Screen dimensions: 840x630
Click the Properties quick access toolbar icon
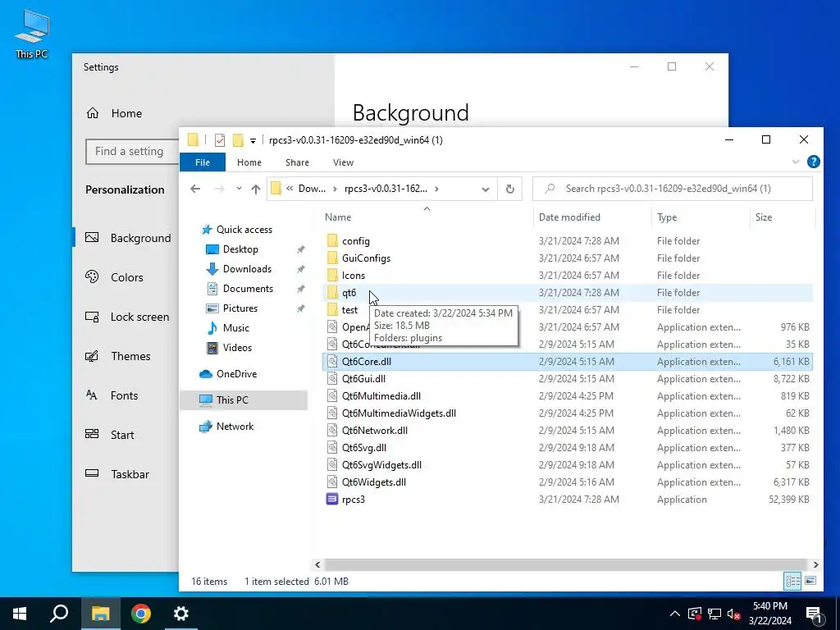pos(220,140)
